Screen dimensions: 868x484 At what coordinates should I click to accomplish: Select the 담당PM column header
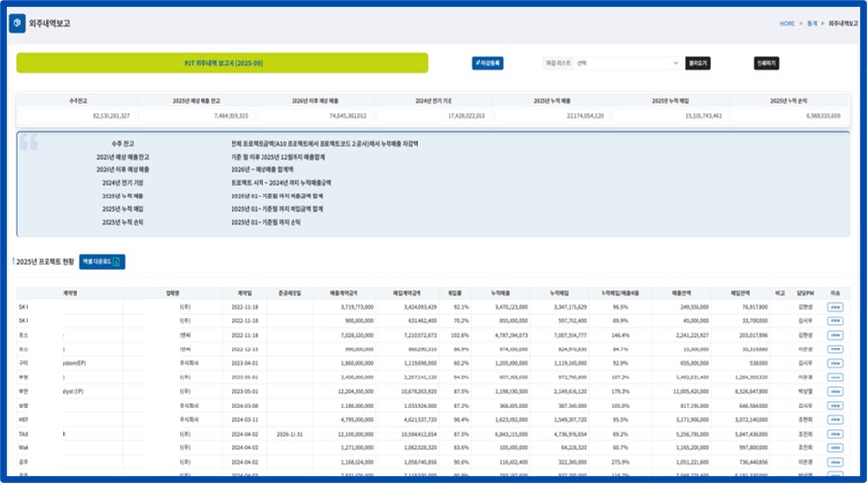point(803,290)
